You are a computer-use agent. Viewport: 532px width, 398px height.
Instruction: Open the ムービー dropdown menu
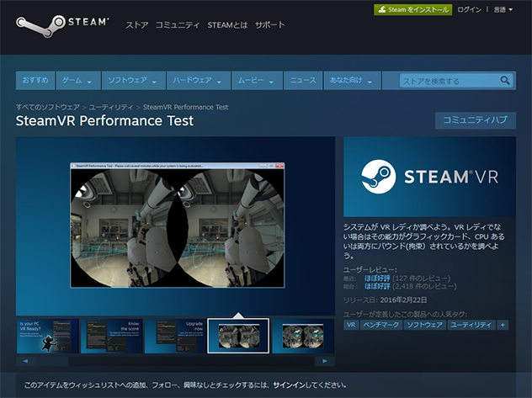(x=257, y=80)
